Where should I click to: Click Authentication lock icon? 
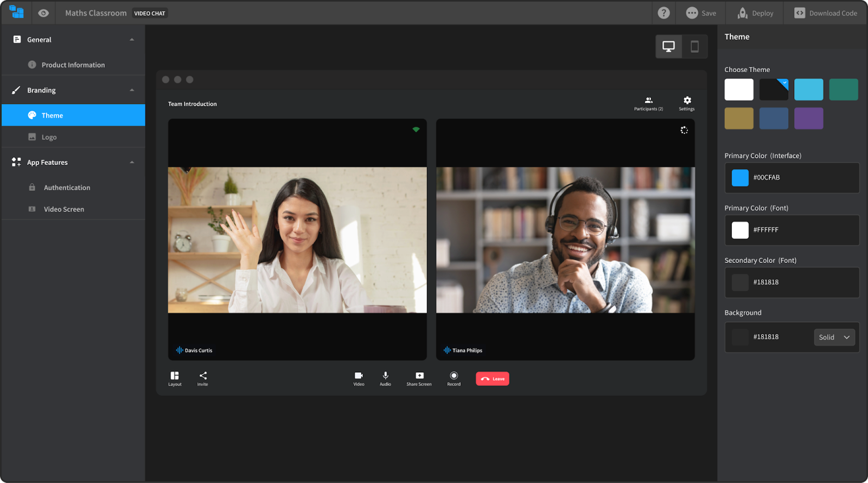coord(32,187)
